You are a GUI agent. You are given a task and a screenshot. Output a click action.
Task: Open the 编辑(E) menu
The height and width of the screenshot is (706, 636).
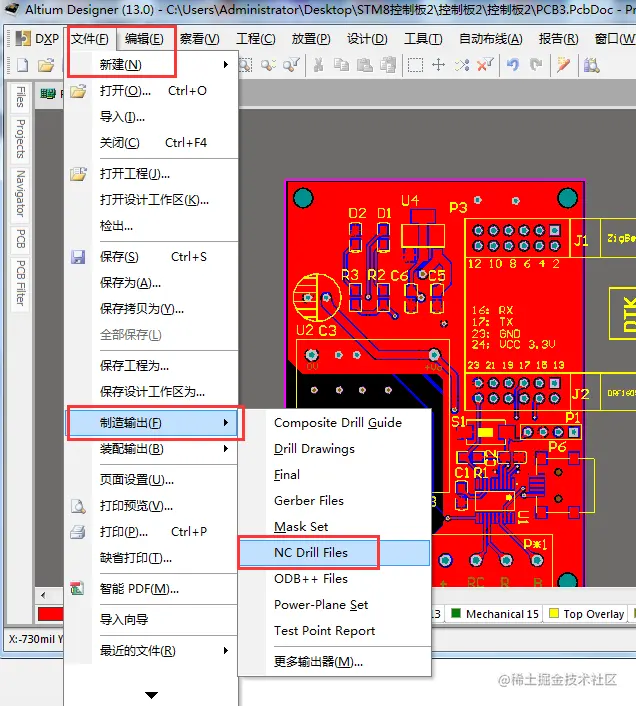click(x=144, y=39)
